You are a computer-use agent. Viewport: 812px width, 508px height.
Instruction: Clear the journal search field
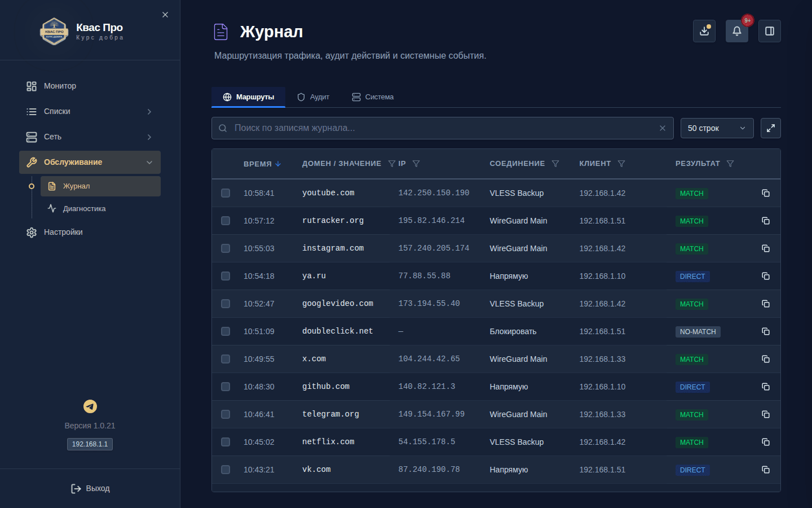(663, 128)
